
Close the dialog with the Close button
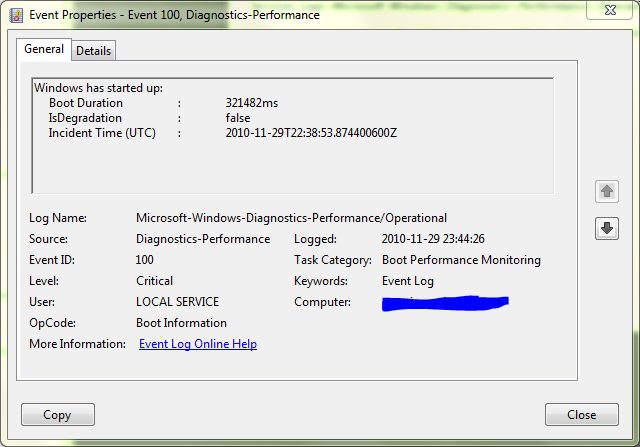(x=581, y=414)
